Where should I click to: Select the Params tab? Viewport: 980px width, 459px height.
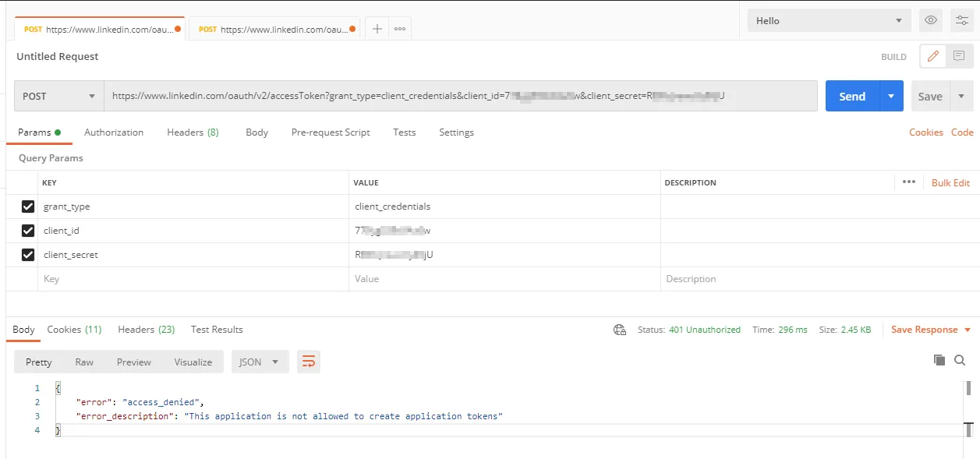tap(39, 132)
